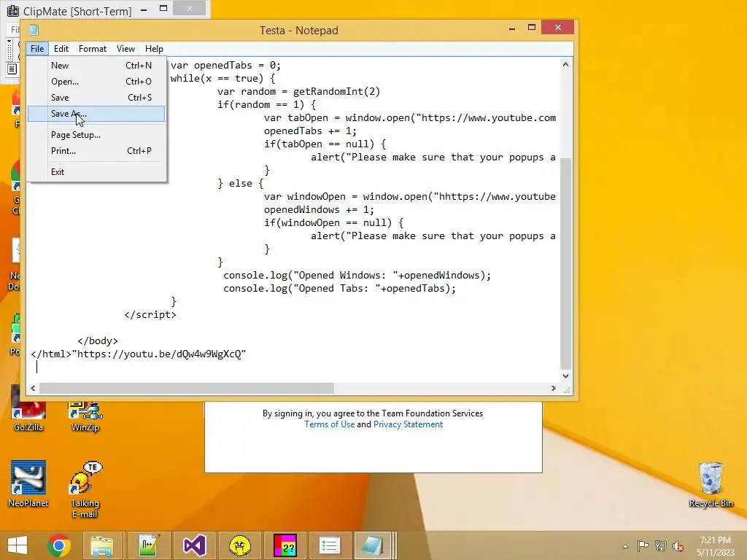
Task: Open the NeoPlanet desktop shortcut
Action: [x=28, y=483]
